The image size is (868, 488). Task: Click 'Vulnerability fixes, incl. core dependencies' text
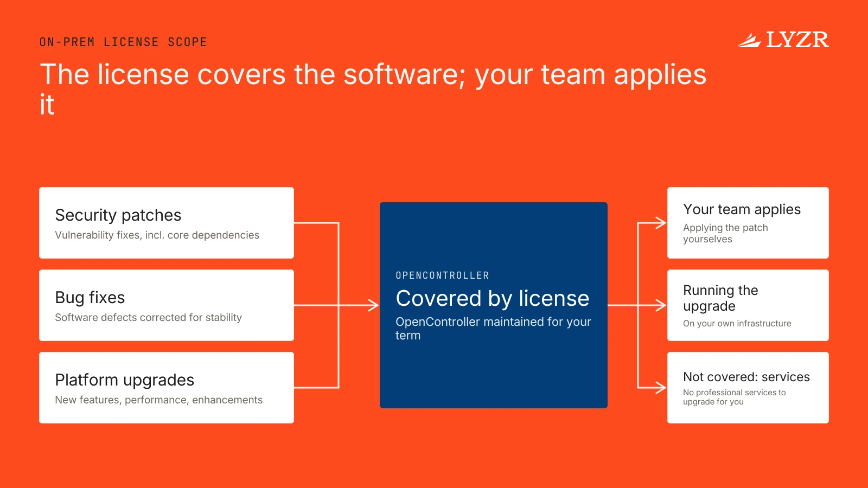[157, 235]
